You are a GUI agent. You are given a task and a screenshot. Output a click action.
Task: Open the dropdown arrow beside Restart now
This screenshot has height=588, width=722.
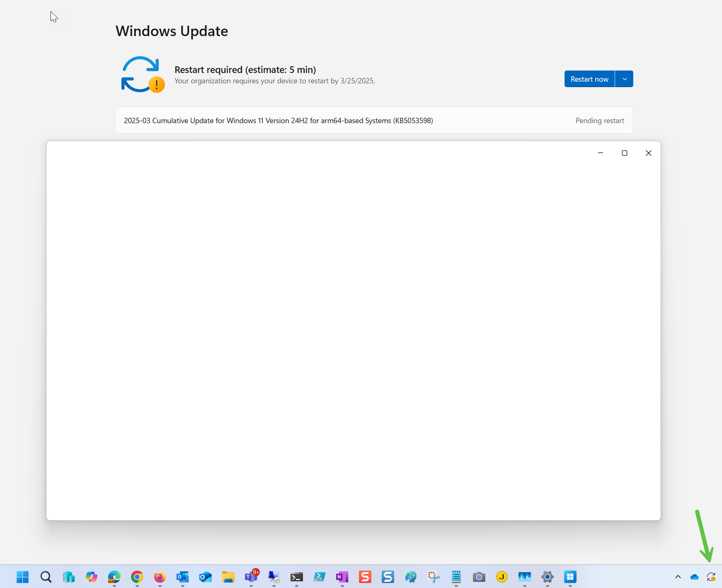click(624, 79)
